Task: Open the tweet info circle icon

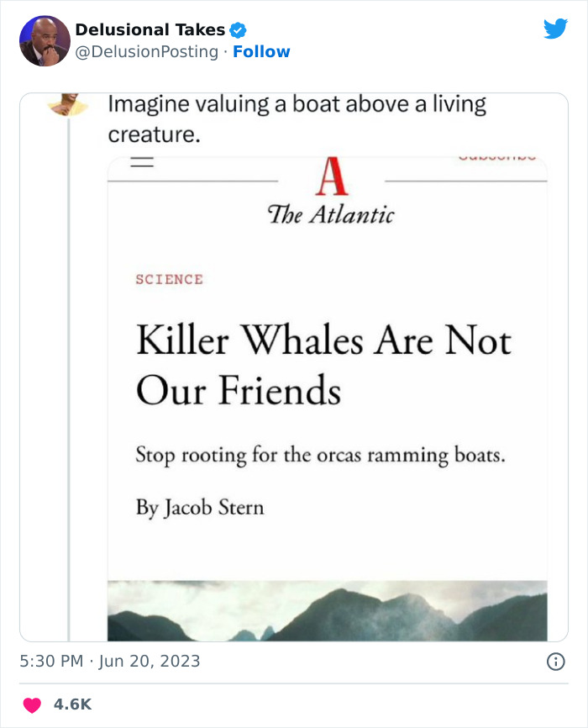Action: click(555, 662)
